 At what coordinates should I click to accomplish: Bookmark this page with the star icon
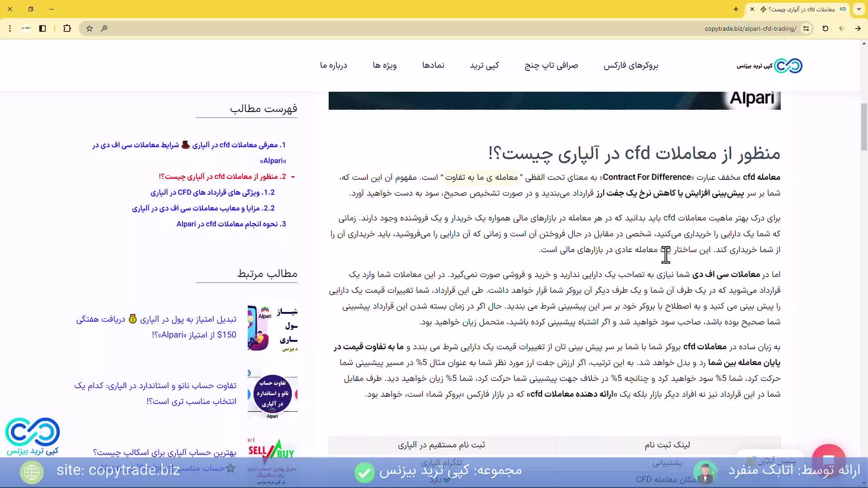tap(90, 28)
